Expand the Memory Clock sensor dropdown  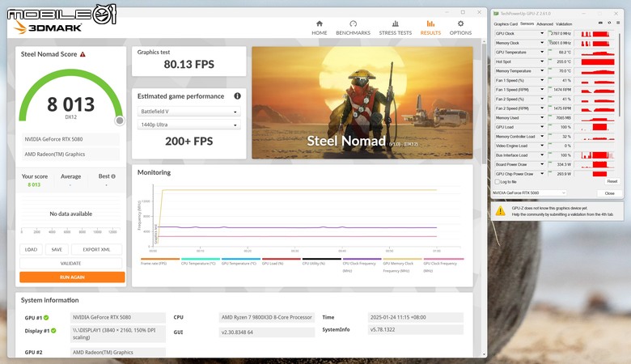[542, 43]
